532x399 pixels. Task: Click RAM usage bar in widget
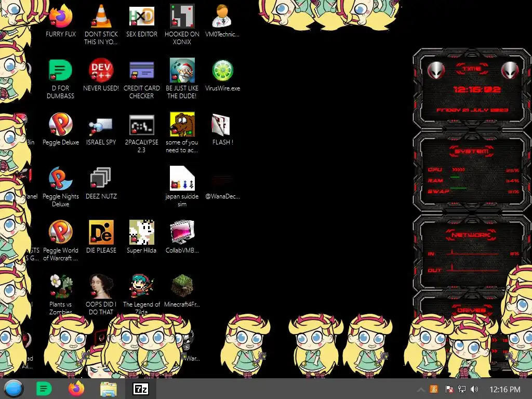[455, 177]
